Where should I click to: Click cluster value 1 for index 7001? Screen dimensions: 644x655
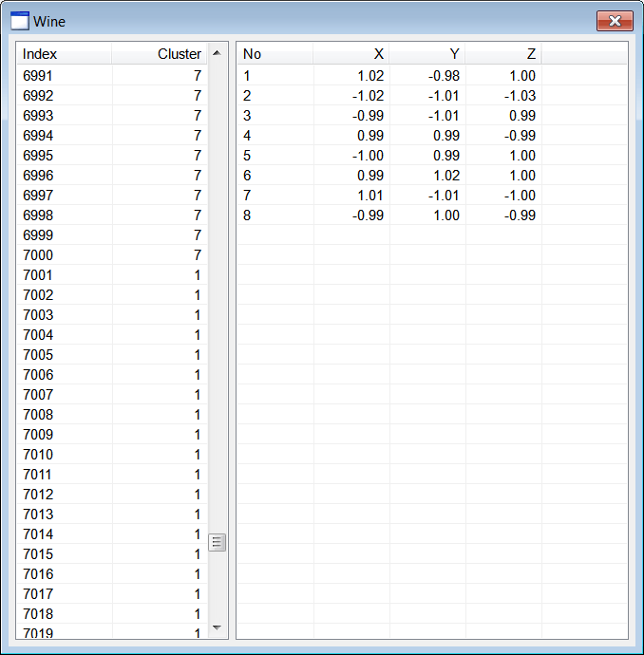point(198,275)
